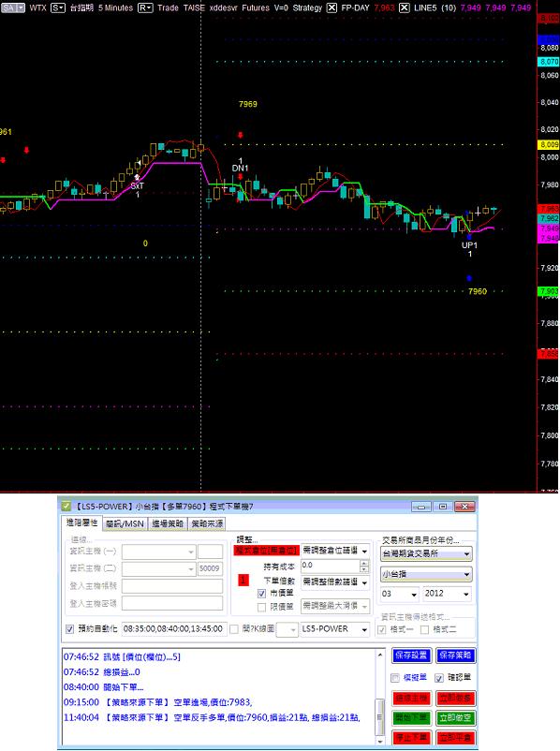The image size is (560, 751).
Task: Click the DN1 signal marker on chart
Action: click(x=240, y=169)
